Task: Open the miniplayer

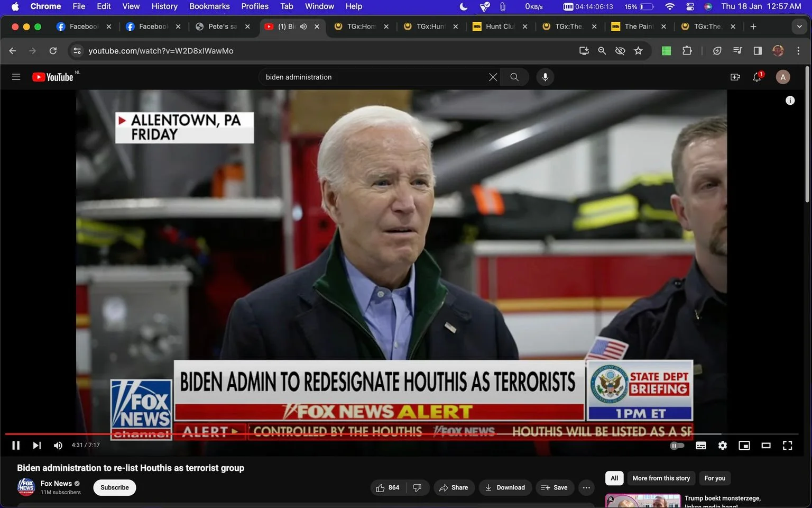Action: [x=744, y=446]
